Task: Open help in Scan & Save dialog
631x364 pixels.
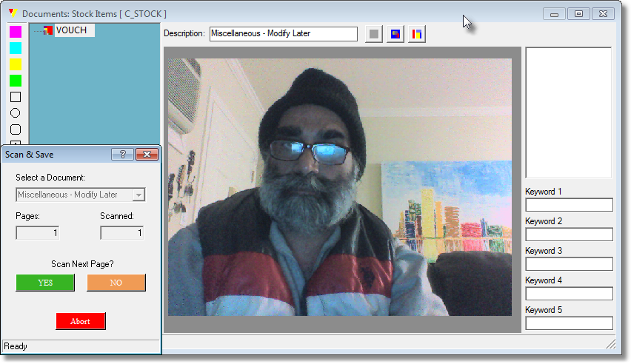Action: (122, 155)
